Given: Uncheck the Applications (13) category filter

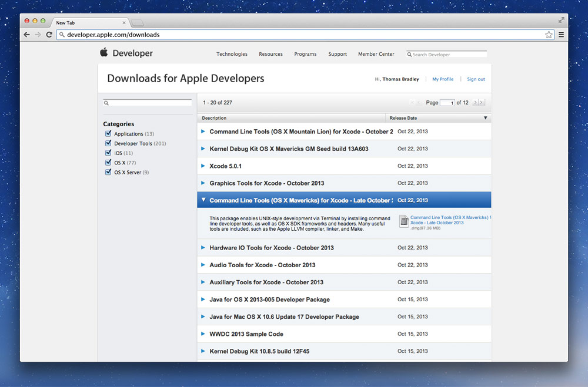Looking at the screenshot, I should 108,133.
